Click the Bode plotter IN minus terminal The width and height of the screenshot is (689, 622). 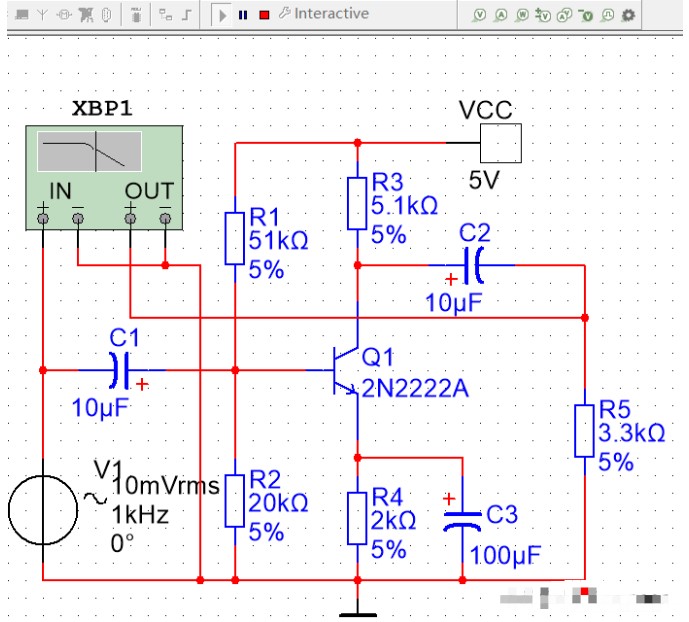click(78, 218)
